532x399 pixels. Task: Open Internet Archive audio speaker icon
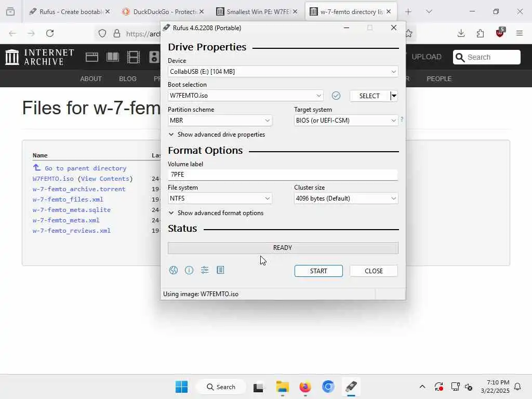[154, 57]
